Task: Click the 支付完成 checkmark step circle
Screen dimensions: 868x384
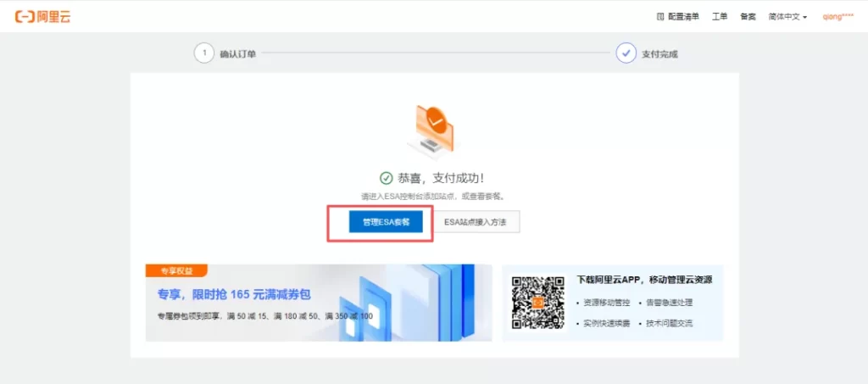Action: point(626,53)
